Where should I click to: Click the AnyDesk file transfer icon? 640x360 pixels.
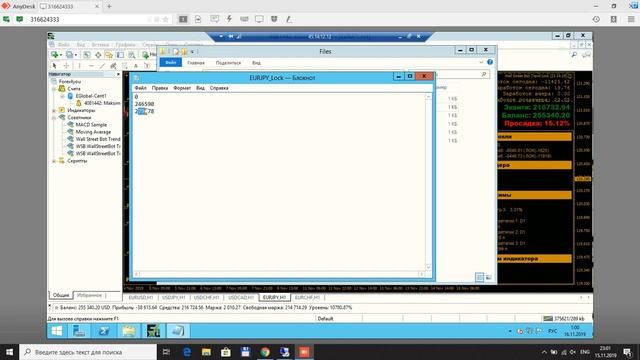[198, 19]
